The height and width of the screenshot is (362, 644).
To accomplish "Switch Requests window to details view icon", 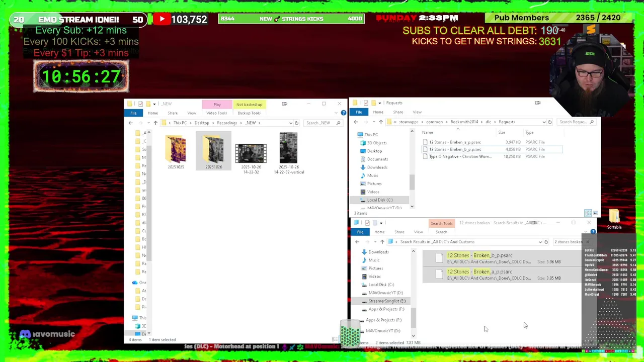I will tap(588, 213).
